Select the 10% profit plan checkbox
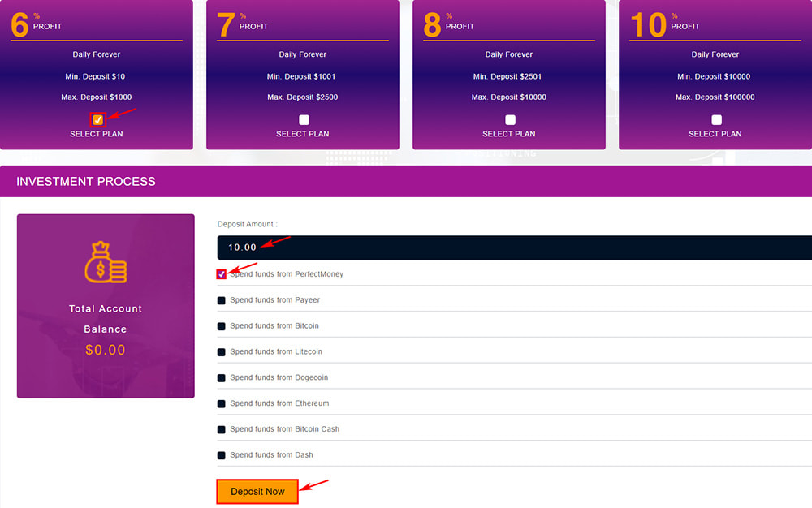812x508 pixels. coord(716,120)
